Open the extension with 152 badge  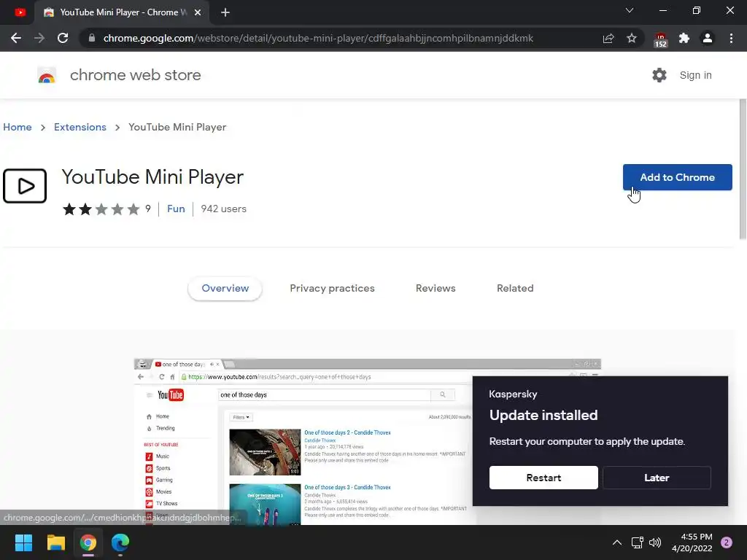[660, 39]
